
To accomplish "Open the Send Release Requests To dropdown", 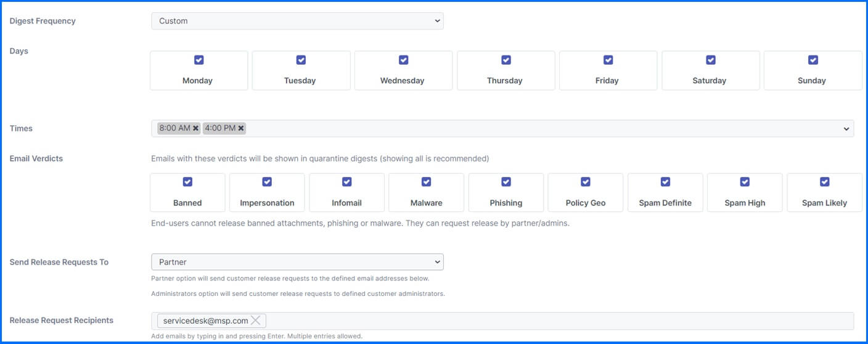I will [x=297, y=262].
